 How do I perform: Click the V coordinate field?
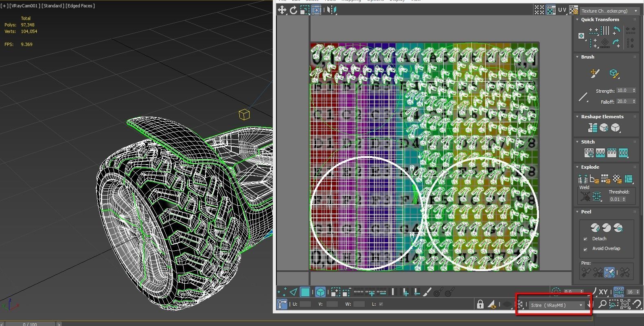tap(332, 304)
